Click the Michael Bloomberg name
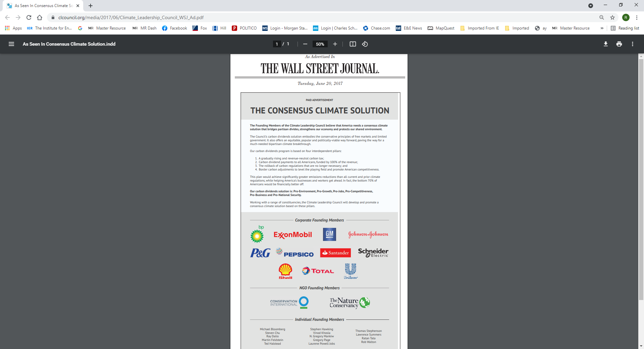 [x=272, y=329]
